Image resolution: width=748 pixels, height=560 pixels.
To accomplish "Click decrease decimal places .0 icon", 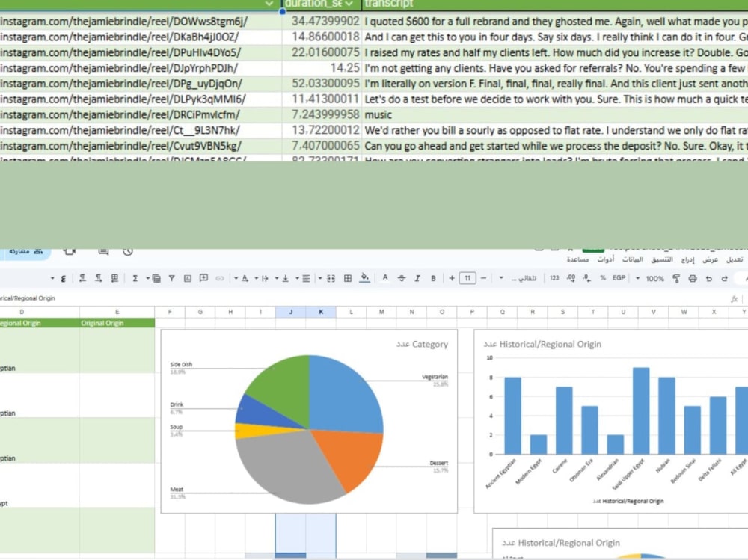I will tap(586, 278).
